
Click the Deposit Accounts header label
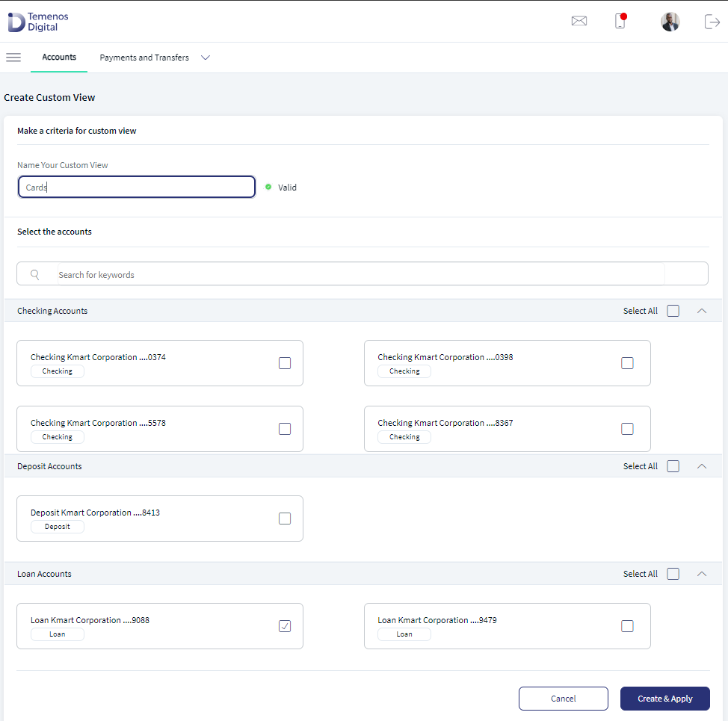49,466
